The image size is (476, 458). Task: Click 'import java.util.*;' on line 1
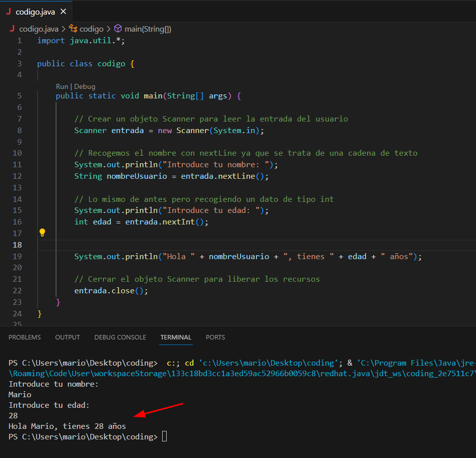coord(81,41)
